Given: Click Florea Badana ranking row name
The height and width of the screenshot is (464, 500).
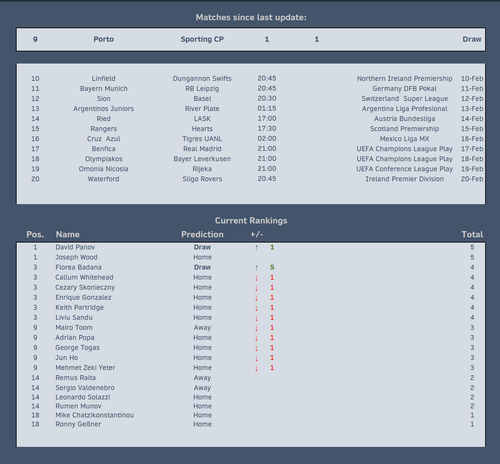Looking at the screenshot, I should click(x=78, y=267).
